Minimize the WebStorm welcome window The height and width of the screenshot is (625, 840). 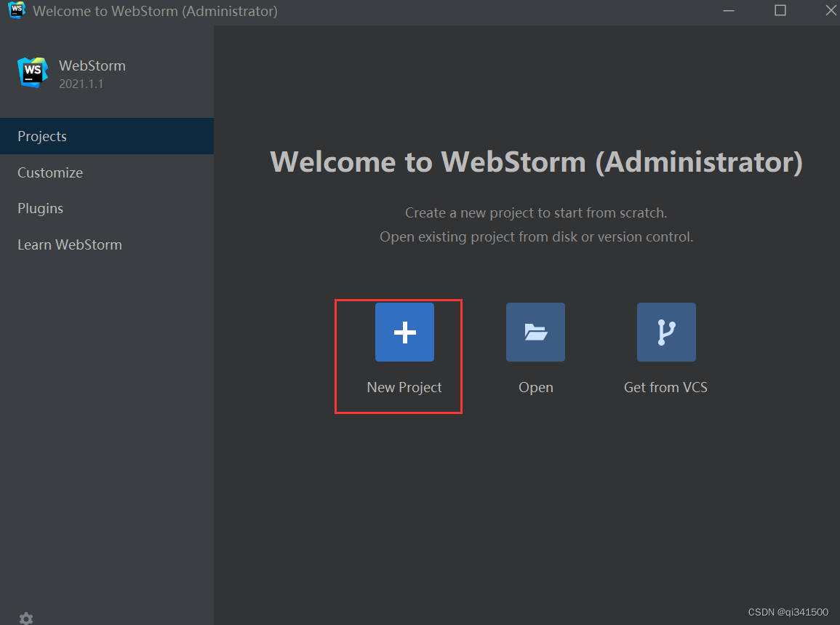[729, 11]
